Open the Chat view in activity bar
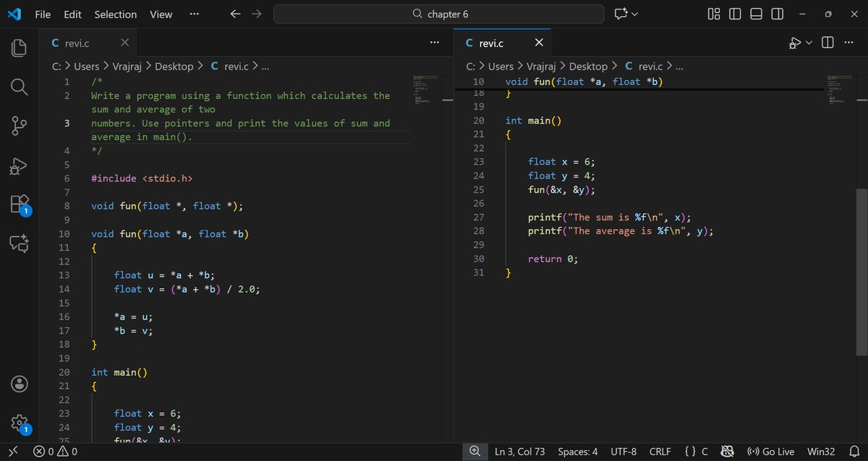 (x=20, y=243)
